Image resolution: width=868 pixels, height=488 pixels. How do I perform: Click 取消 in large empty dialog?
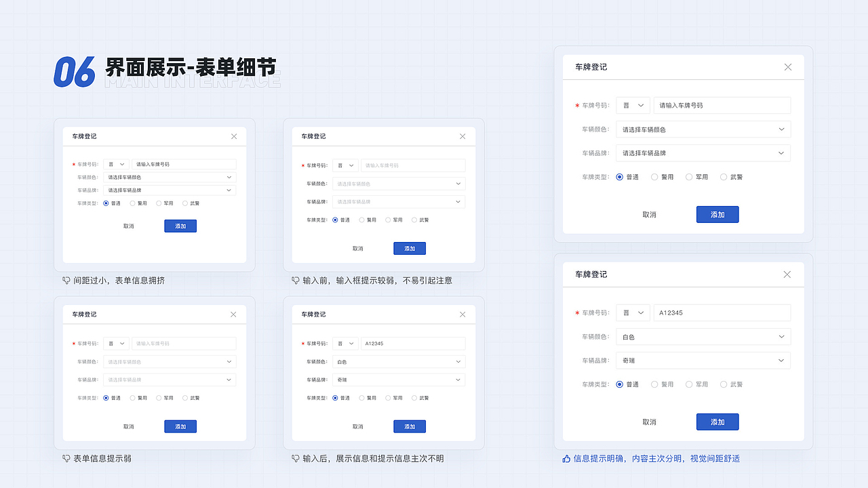point(650,214)
